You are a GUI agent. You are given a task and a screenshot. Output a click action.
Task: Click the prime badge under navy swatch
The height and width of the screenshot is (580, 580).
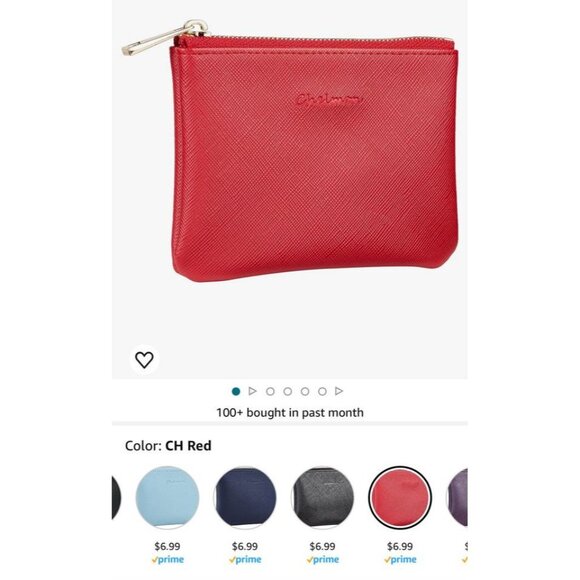[x=245, y=560]
